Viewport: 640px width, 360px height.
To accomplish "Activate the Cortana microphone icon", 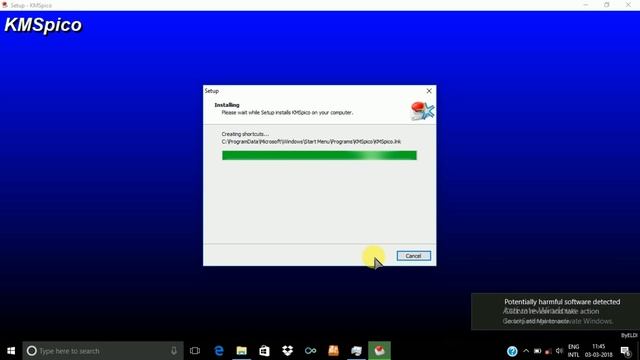I will (x=174, y=351).
